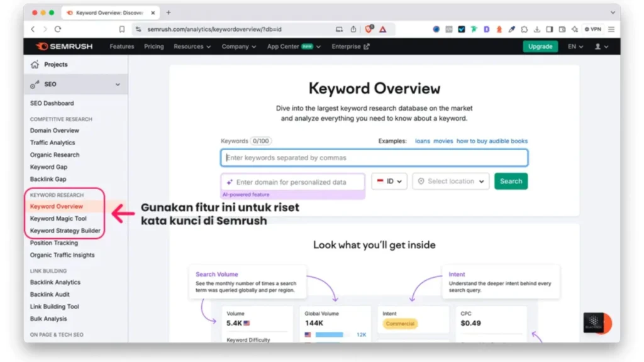Click the blue D extension icon
Screen dimensions: 644x362
point(487,29)
